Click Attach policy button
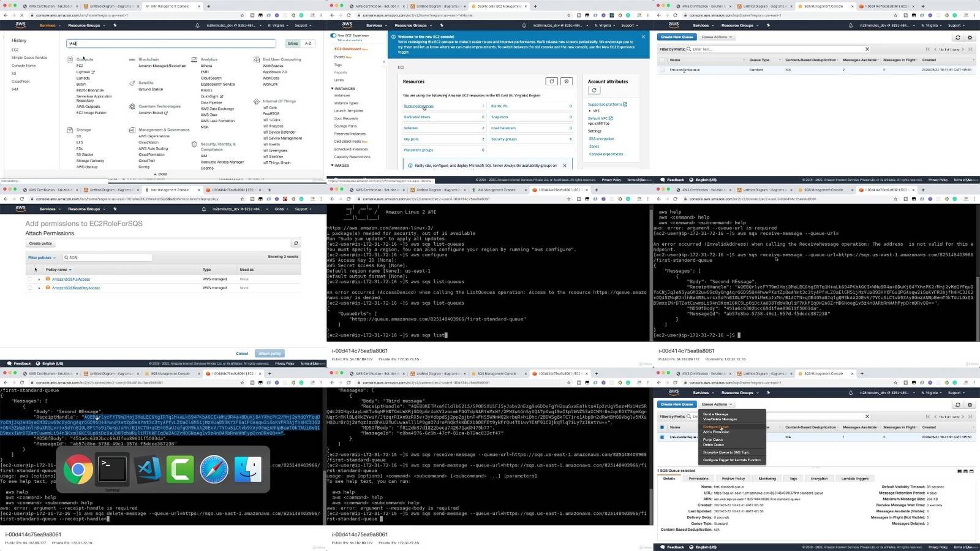This screenshot has width=980, height=551. coord(269,354)
